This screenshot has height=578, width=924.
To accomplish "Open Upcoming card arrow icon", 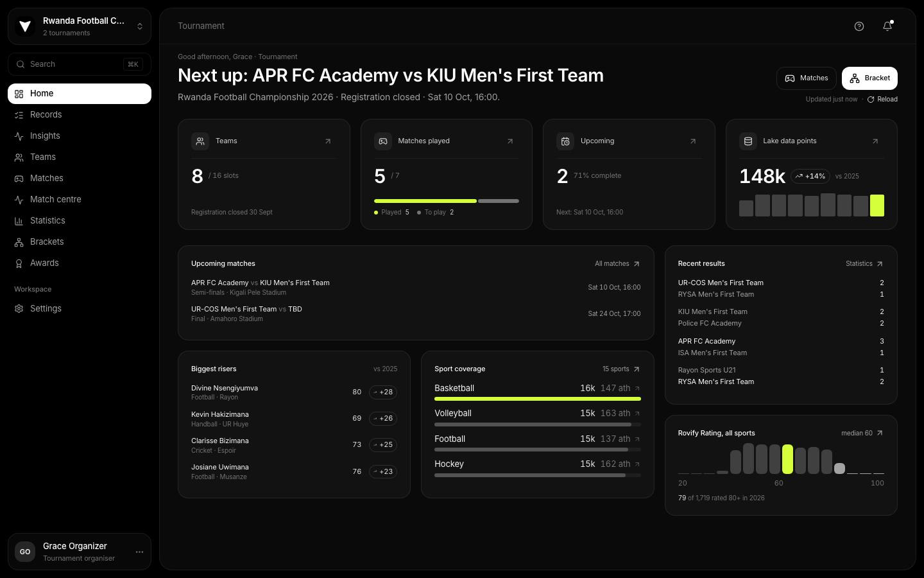I will coord(693,141).
